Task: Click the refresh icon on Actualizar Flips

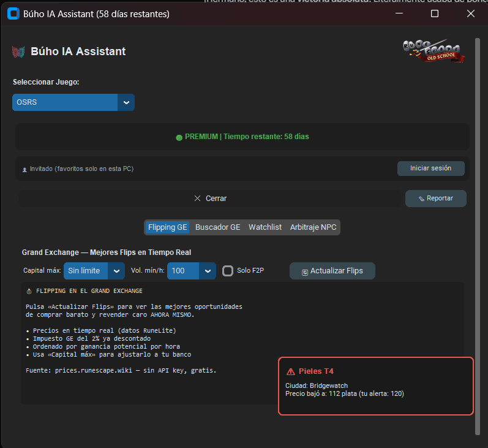Action: [x=305, y=272]
